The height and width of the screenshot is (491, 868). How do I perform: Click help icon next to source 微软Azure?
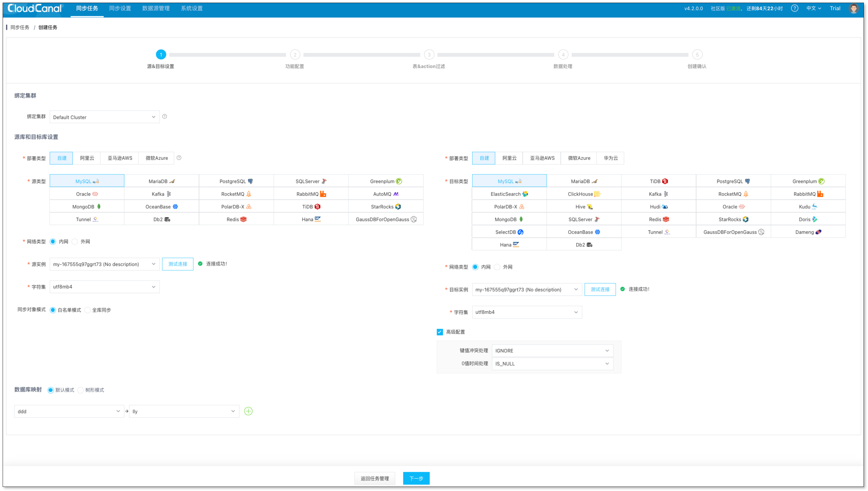tap(179, 158)
